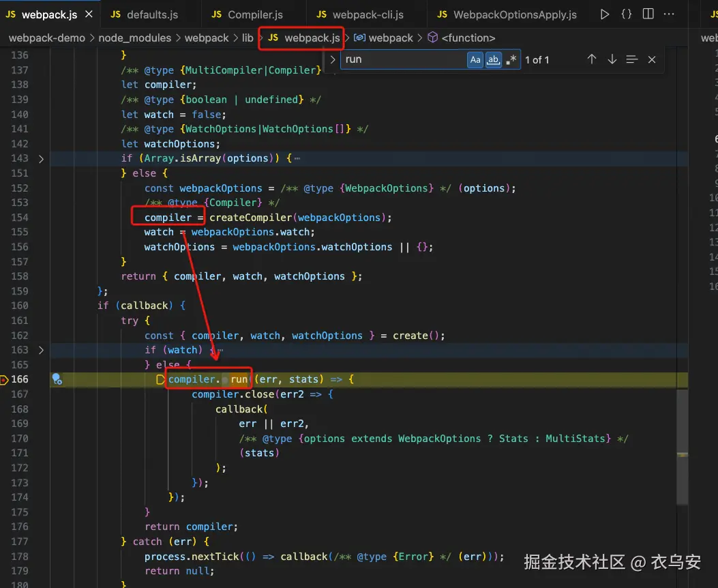The image size is (718, 588).
Task: Expand folded code at line 163
Action: click(x=41, y=351)
